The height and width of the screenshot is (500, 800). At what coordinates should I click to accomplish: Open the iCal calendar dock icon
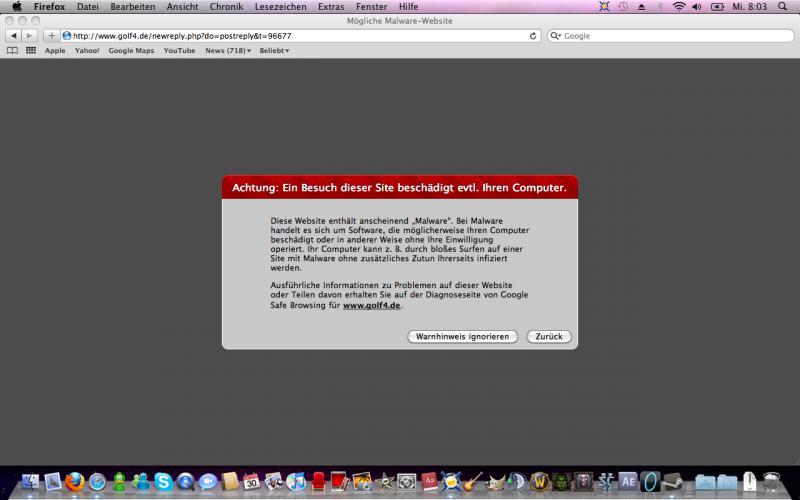[251, 481]
